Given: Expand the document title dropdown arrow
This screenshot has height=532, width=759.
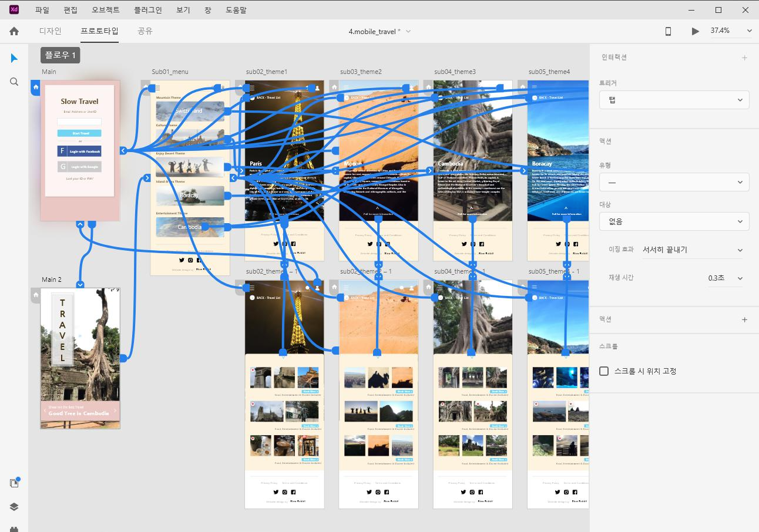Looking at the screenshot, I should pyautogui.click(x=408, y=31).
